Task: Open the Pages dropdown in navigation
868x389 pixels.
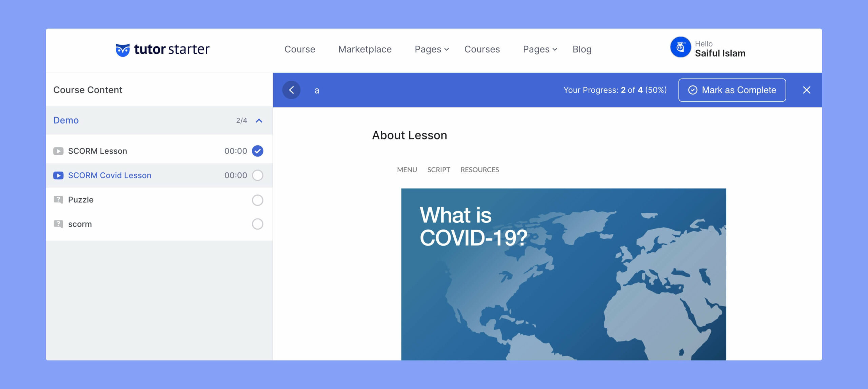Action: (x=432, y=49)
